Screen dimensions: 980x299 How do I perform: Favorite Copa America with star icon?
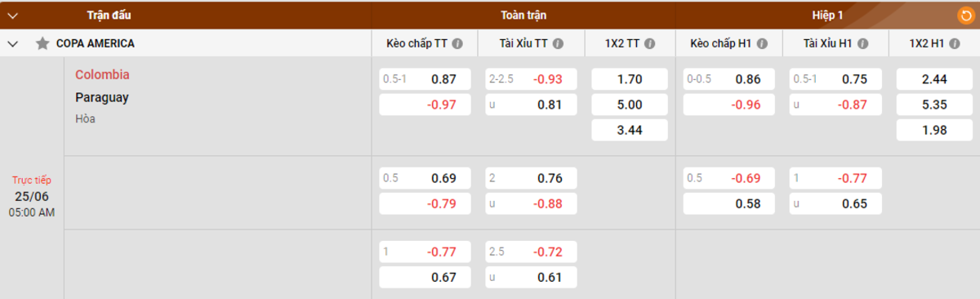[42, 43]
